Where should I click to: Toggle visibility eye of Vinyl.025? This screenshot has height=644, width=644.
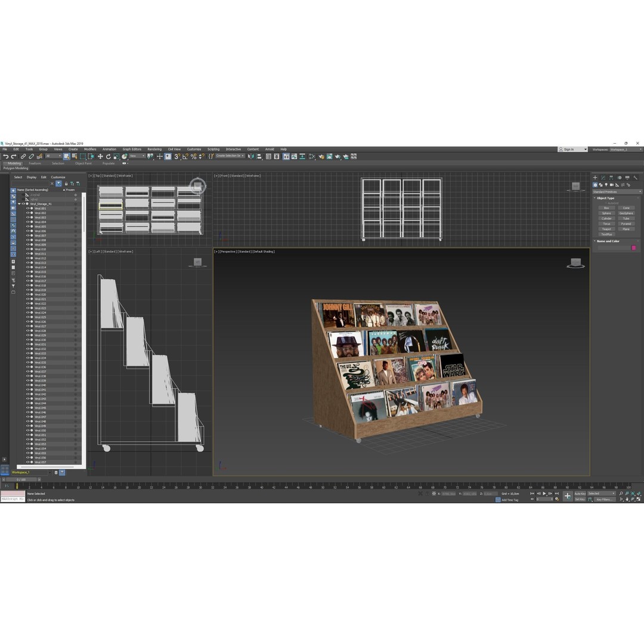pos(28,317)
